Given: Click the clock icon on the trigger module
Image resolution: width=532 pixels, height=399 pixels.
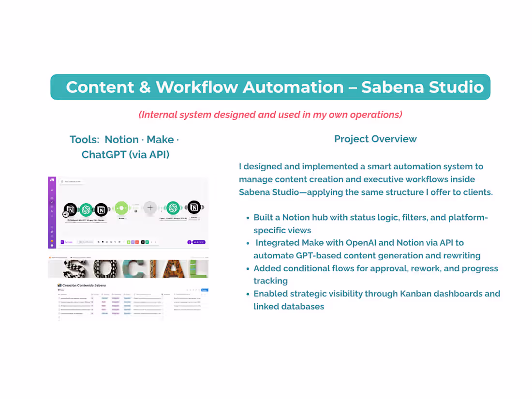Looking at the screenshot, I should click(x=65, y=214).
